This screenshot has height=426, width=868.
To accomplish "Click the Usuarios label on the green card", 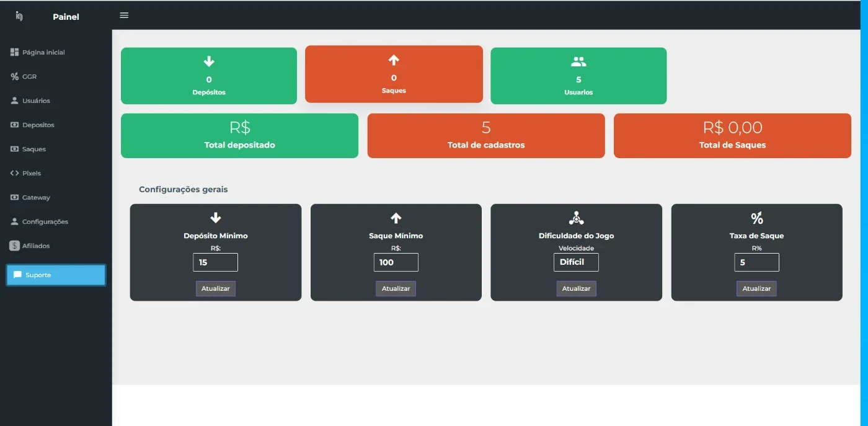I will [578, 92].
